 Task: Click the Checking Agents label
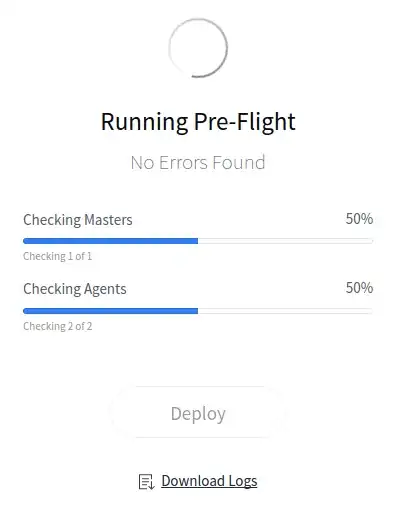pos(75,289)
